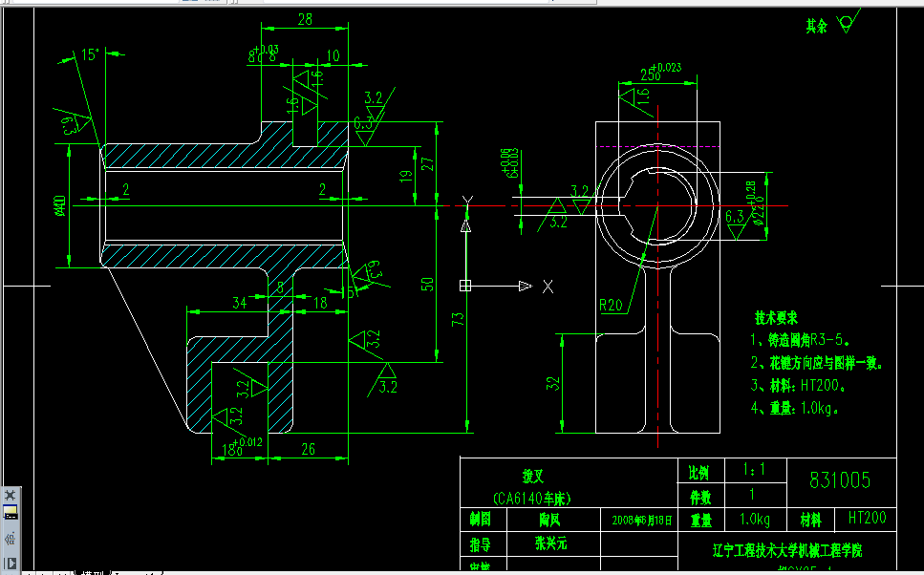Select note 3、材料: HT200。
This screenshot has width=924, height=575.
[798, 385]
